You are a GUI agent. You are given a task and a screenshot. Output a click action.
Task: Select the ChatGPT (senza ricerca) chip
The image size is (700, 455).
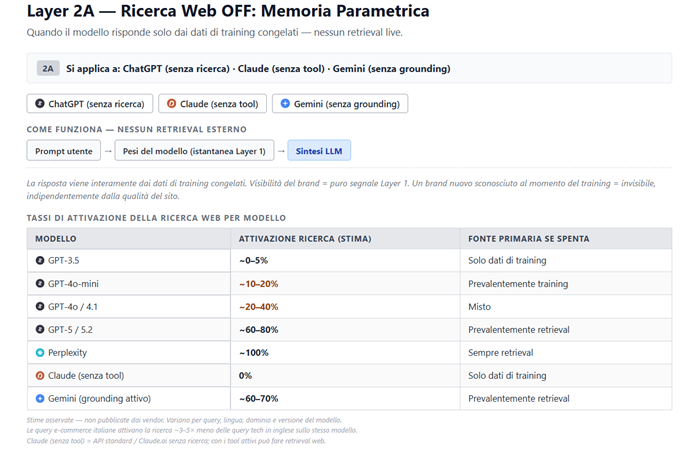(90, 104)
